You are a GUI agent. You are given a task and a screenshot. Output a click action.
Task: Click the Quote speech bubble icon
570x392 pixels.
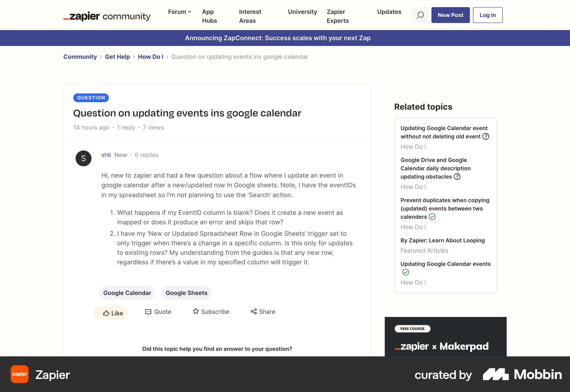pos(148,312)
